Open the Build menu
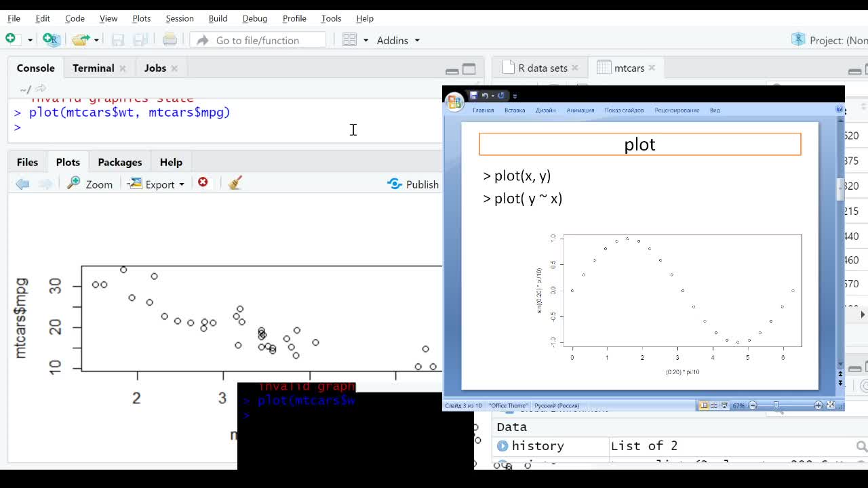 tap(218, 18)
